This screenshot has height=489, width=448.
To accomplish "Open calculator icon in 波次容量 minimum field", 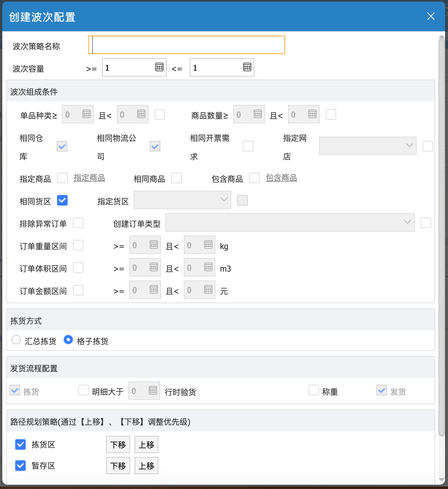I will point(159,67).
